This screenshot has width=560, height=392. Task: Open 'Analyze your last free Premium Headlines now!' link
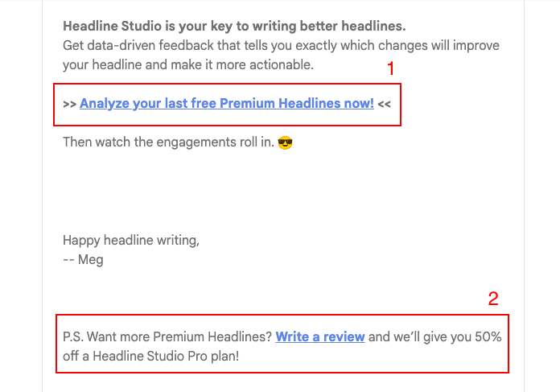(x=227, y=104)
